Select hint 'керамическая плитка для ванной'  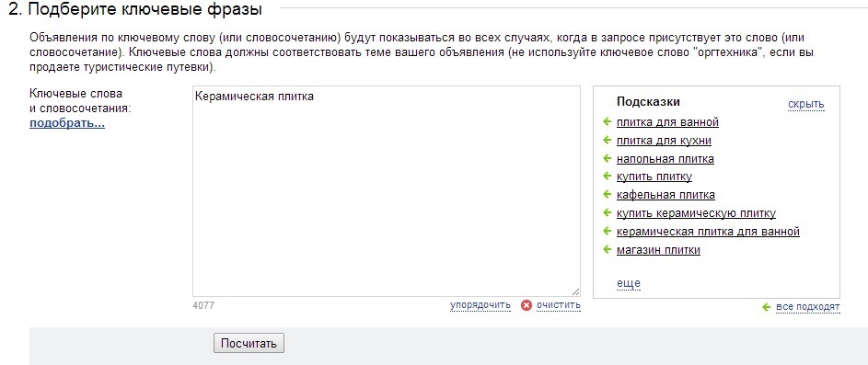tap(708, 231)
